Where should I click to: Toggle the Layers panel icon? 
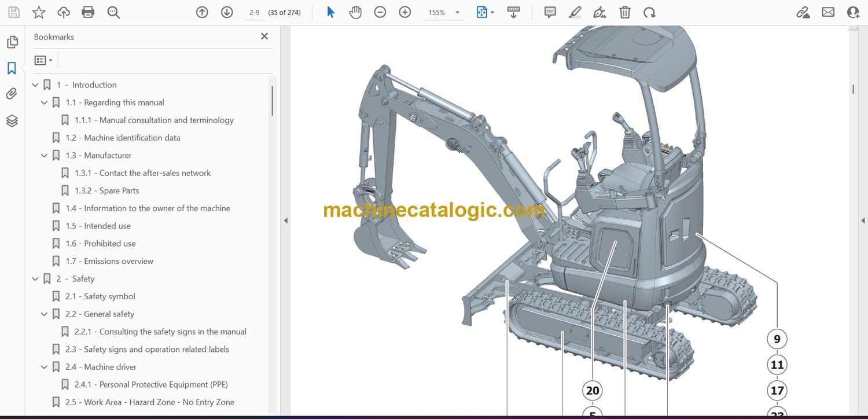point(12,120)
